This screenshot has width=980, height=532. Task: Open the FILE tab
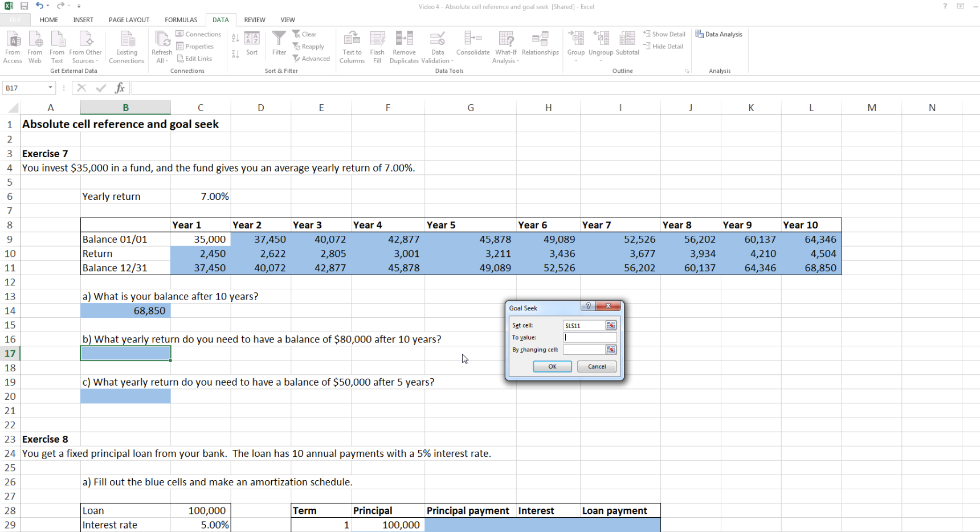pos(15,20)
